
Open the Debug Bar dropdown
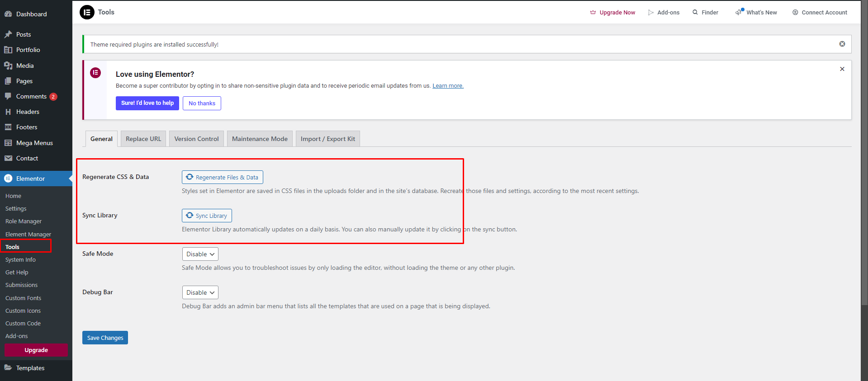[x=200, y=292]
